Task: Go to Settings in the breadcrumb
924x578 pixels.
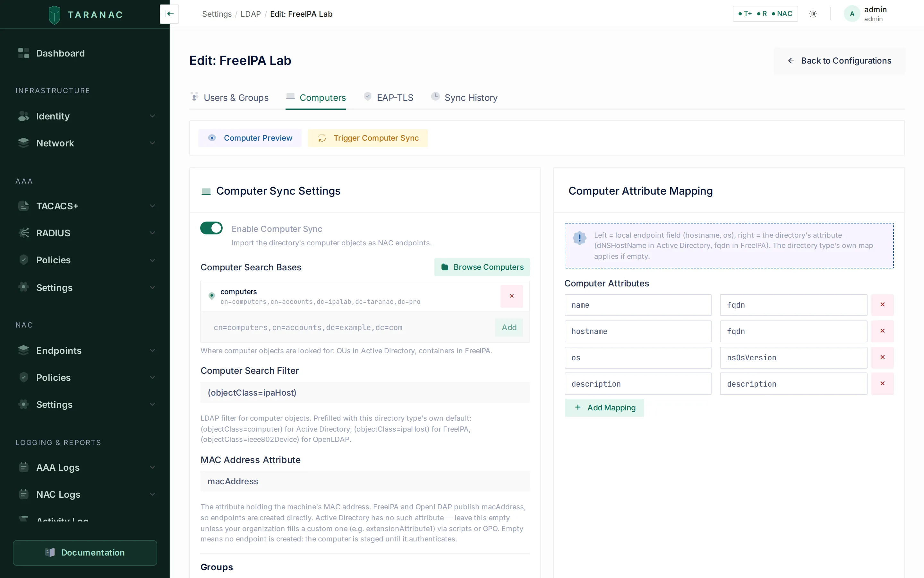Action: (x=217, y=14)
